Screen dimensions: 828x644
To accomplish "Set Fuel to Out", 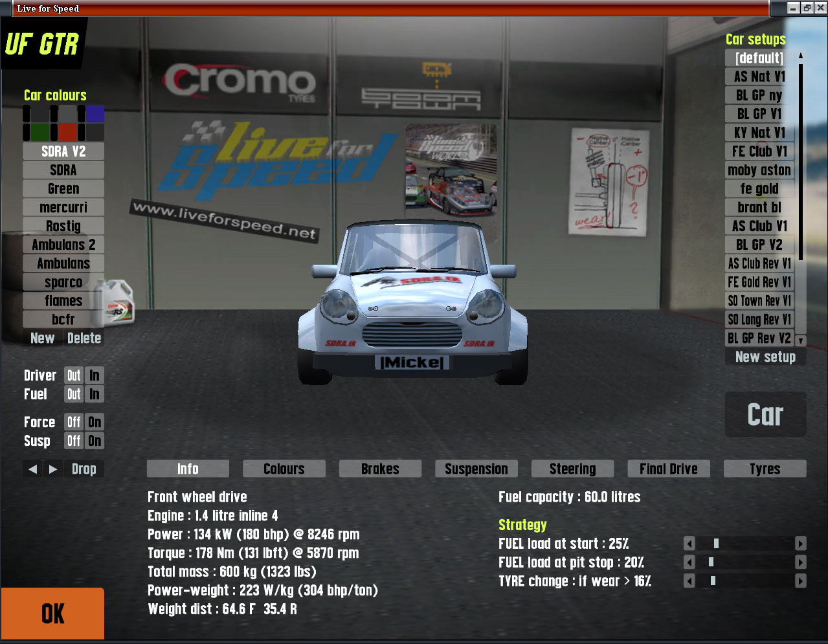I will pos(74,394).
